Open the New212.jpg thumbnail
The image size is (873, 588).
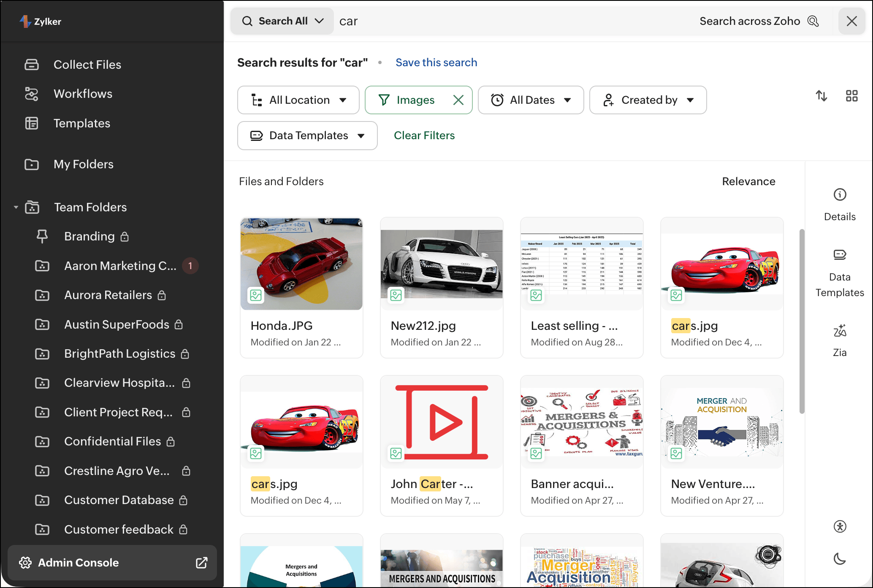coord(442,264)
